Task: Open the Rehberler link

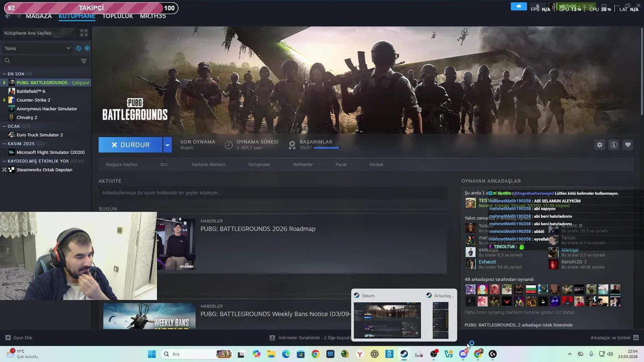Action: [303, 164]
